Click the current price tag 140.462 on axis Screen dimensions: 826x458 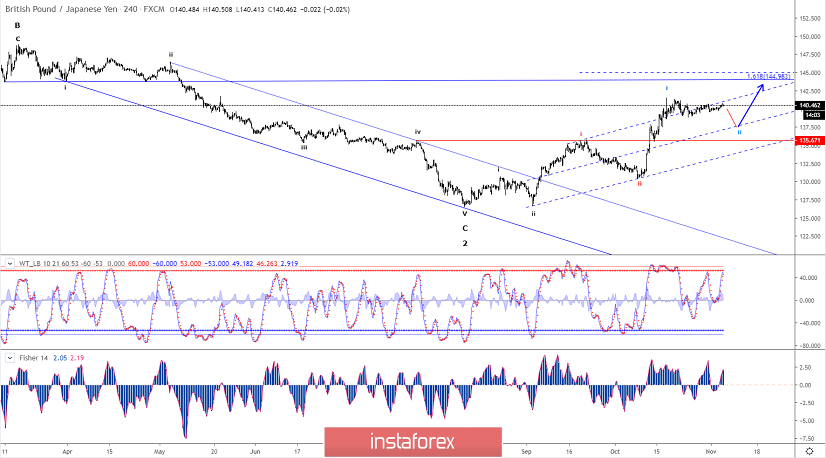(810, 105)
